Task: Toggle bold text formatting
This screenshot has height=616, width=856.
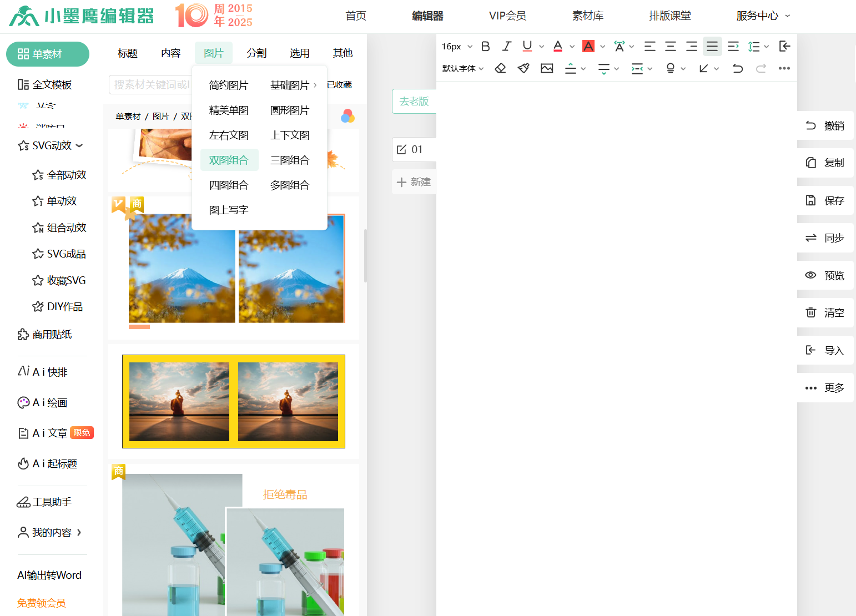Action: pyautogui.click(x=485, y=47)
